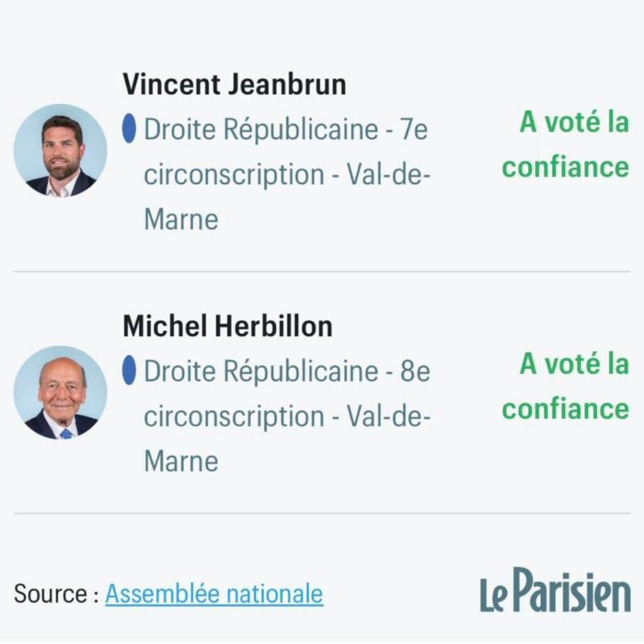Click the word "confiance" in Jeanbrun's vote status
Image resolution: width=644 pixels, height=644 pixels.
[x=565, y=167]
